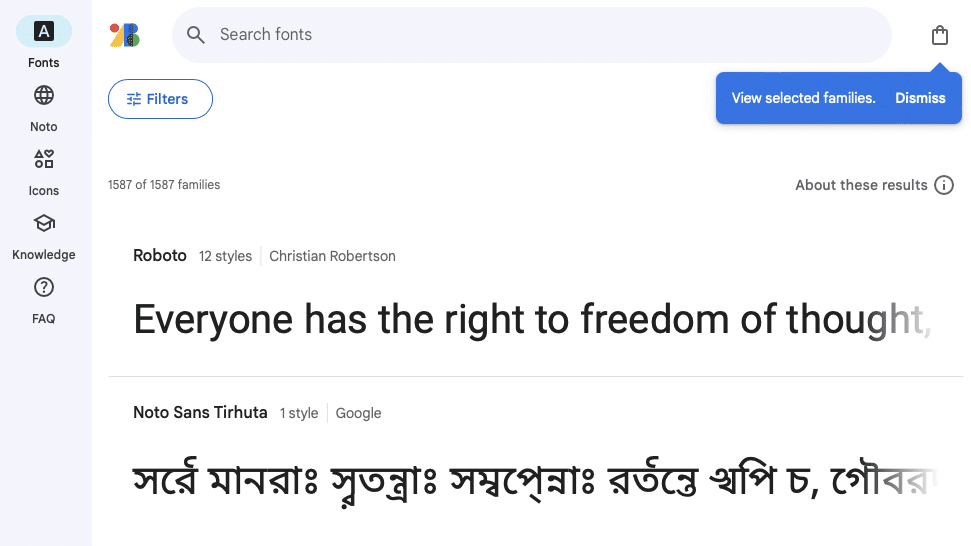The height and width of the screenshot is (546, 971).
Task: Open the Noto globe icon
Action: (43, 95)
